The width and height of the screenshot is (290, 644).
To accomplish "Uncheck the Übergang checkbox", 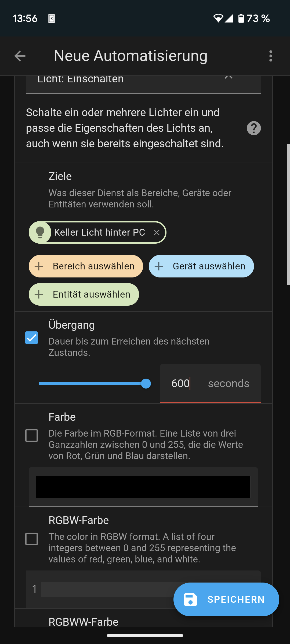I will tap(32, 338).
